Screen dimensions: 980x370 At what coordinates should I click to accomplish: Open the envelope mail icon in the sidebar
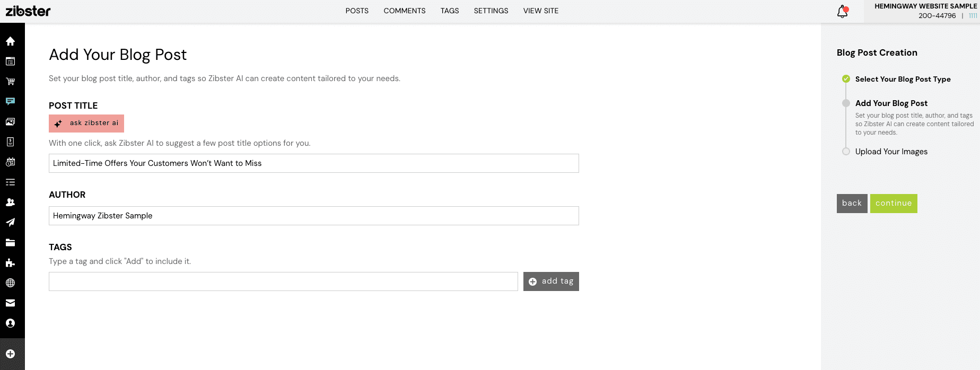(x=10, y=303)
